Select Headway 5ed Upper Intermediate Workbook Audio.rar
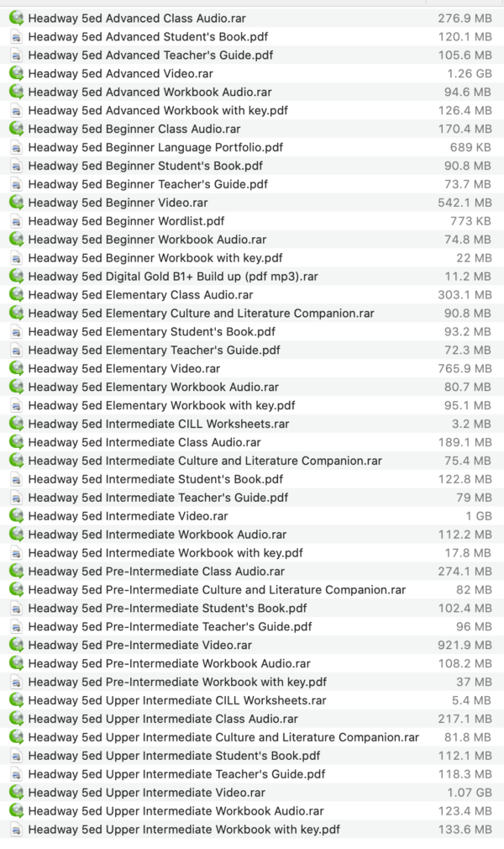This screenshot has height=849, width=504. click(176, 811)
